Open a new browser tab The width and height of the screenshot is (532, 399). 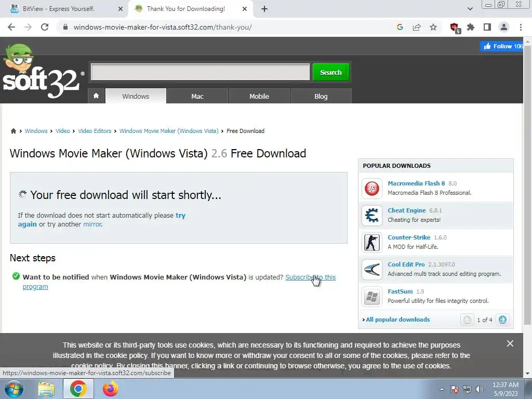click(264, 9)
